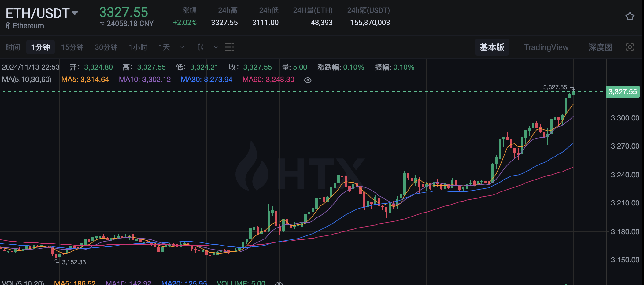
Task: Select the 1天 timeframe
Action: click(164, 47)
